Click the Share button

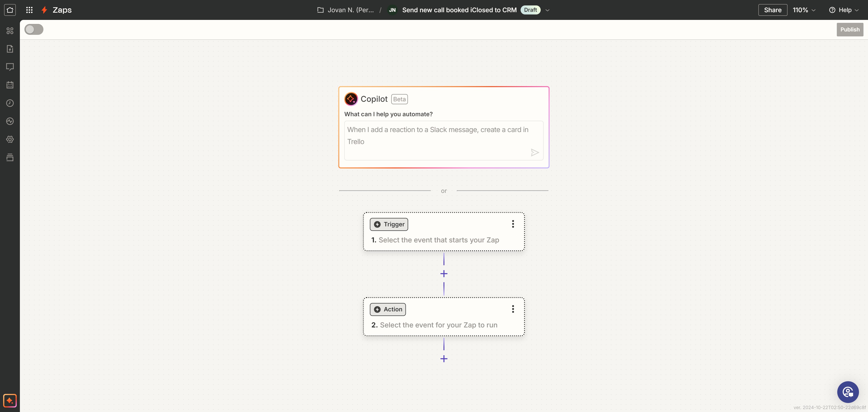click(x=772, y=10)
